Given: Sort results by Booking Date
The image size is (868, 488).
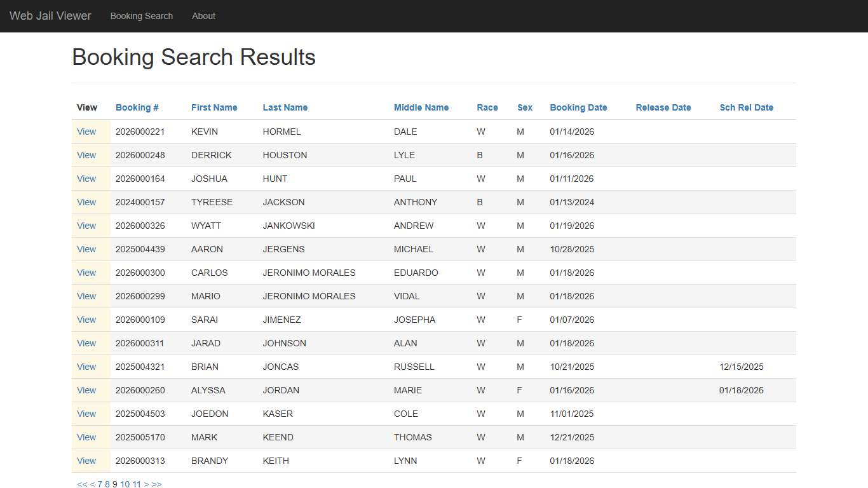Looking at the screenshot, I should pos(578,107).
